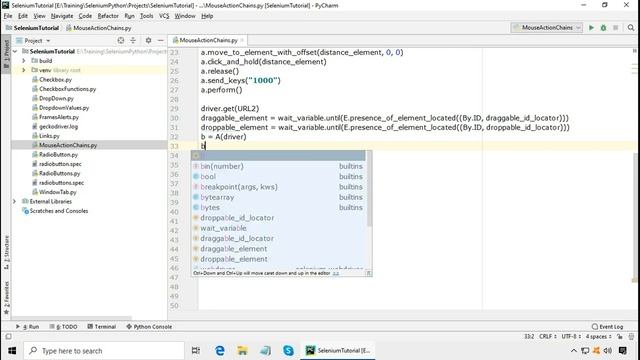Collapse all in Project panel
The width and height of the screenshot is (640, 360).
tap(133, 40)
